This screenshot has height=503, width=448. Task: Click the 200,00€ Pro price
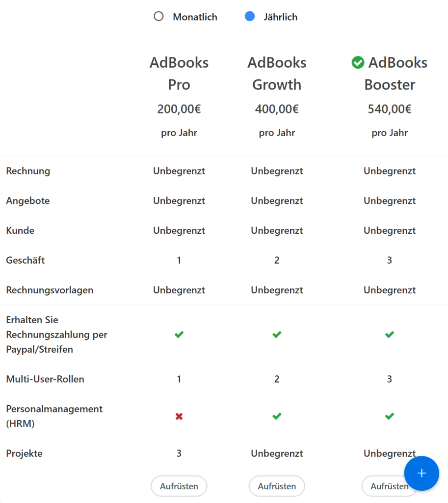coord(179,109)
